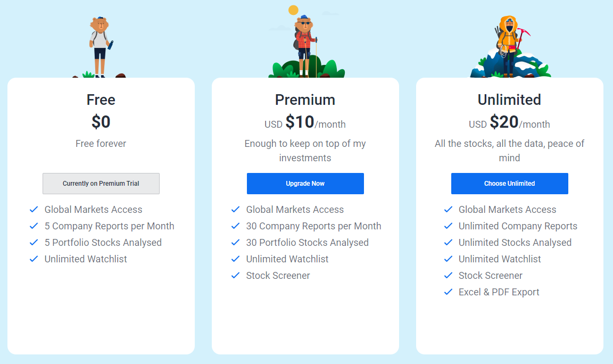Click the checkmark next to 30 Portfolio Stocks Analysed
Viewport: 613px width, 364px height.
pyautogui.click(x=235, y=243)
